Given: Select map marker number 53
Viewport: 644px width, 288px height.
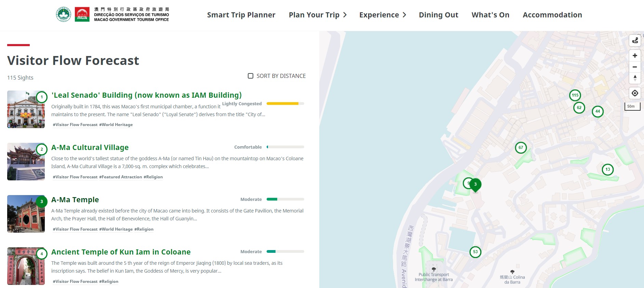Looking at the screenshot, I should (475, 252).
